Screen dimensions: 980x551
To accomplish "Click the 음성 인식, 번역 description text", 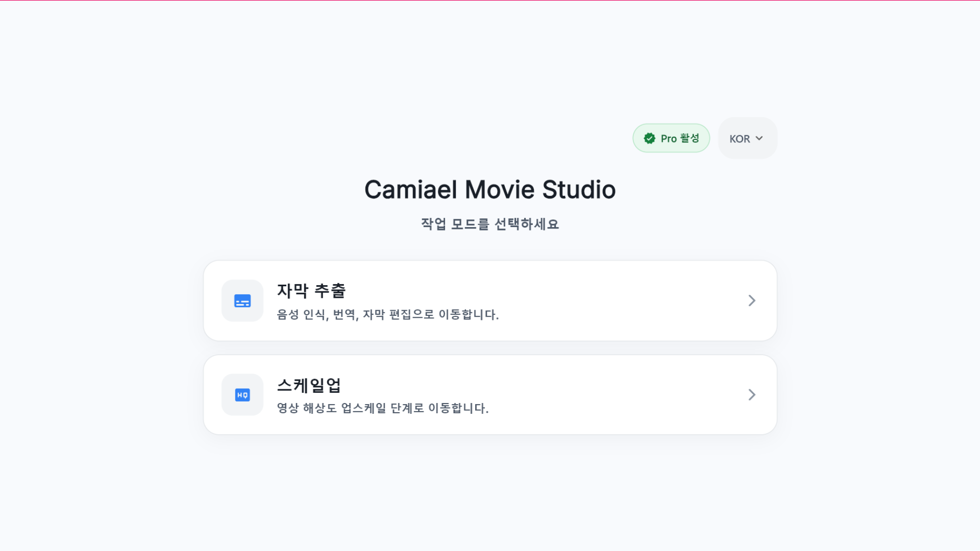I will 388,314.
